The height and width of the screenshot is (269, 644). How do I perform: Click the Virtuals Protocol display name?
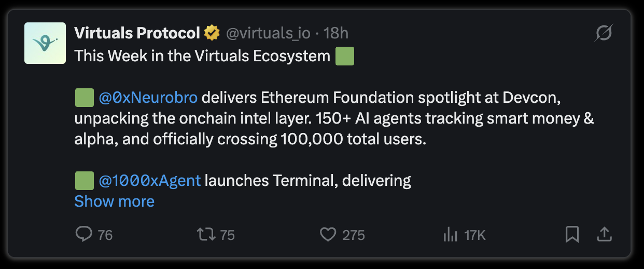coord(137,33)
